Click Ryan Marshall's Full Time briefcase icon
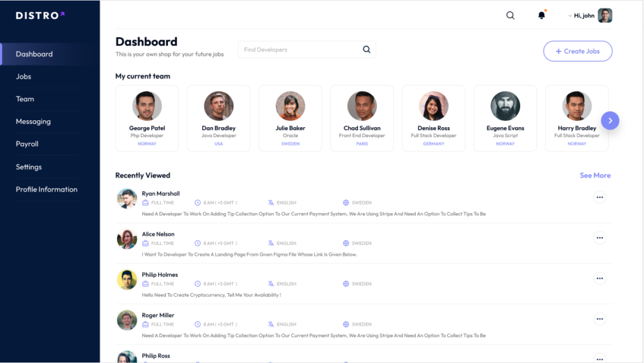 tap(145, 203)
